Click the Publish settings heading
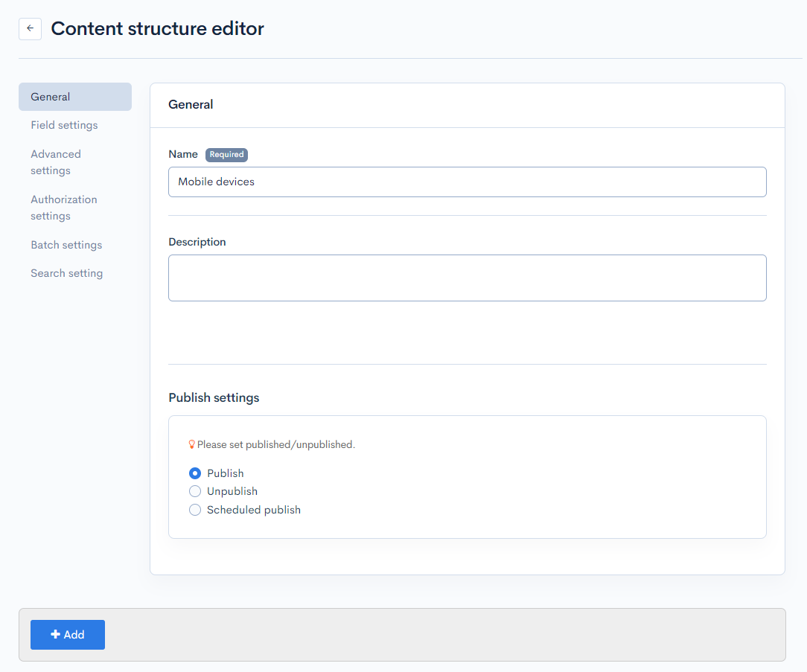This screenshot has height=672, width=807. tap(214, 397)
